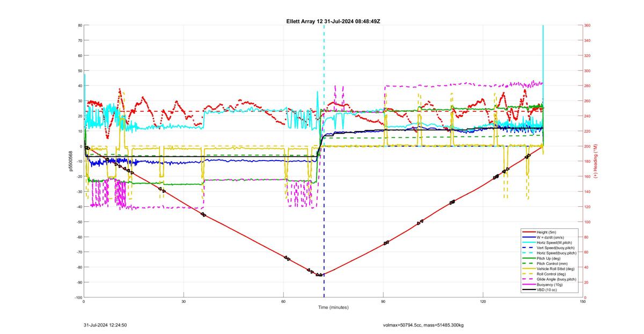Select "Pitch Up (deg)" legend label
644x334 pixels.
tap(550, 258)
